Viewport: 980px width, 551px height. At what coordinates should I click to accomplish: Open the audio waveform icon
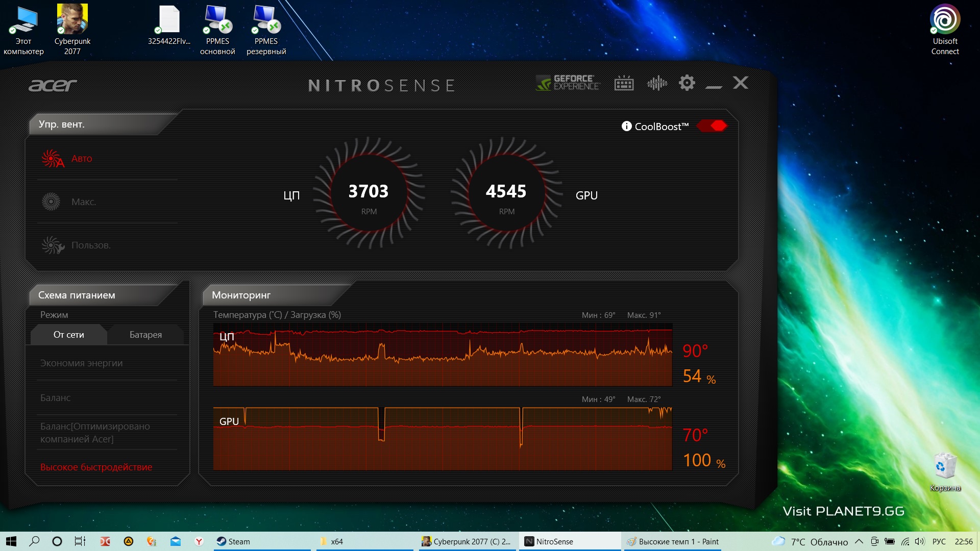pyautogui.click(x=657, y=83)
